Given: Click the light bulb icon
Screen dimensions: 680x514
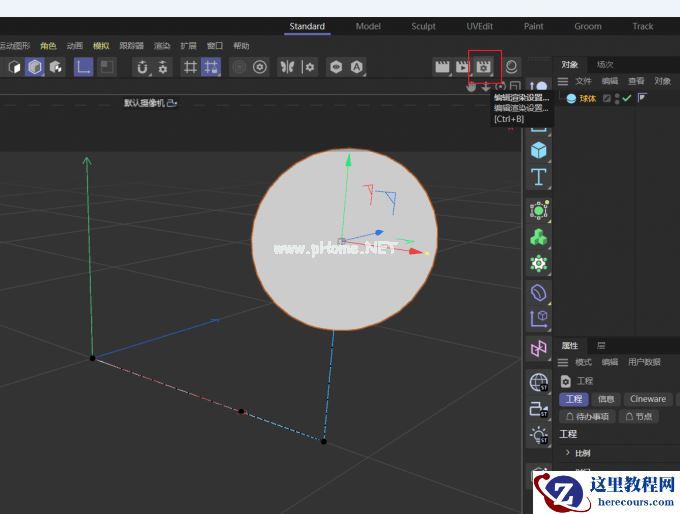Looking at the screenshot, I should [x=539, y=435].
